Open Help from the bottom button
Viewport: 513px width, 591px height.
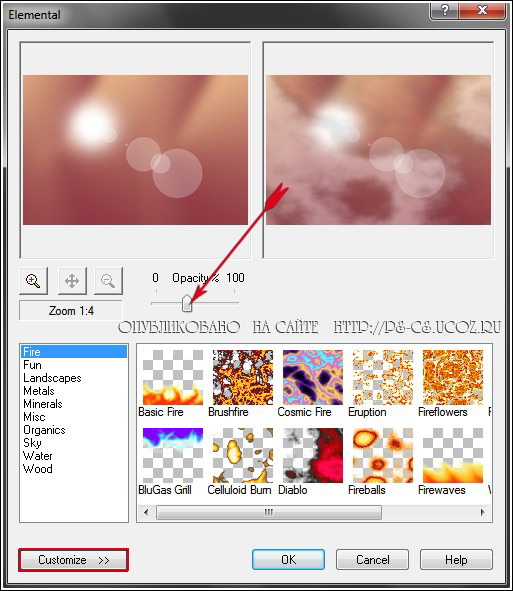[456, 559]
